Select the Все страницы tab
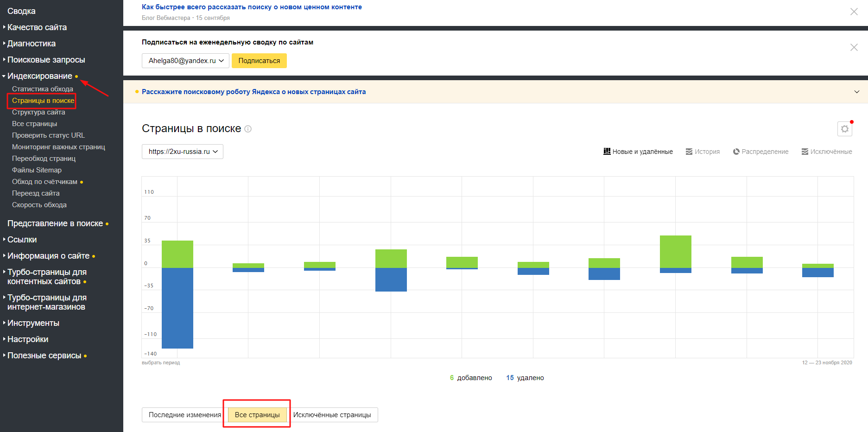 (x=257, y=415)
